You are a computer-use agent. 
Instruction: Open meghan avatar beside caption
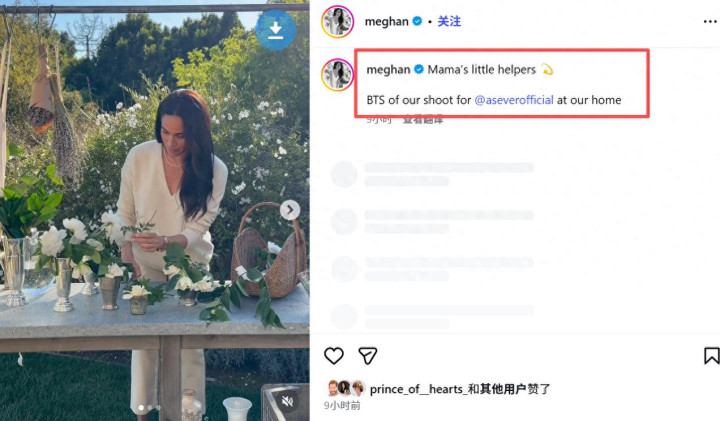(338, 74)
